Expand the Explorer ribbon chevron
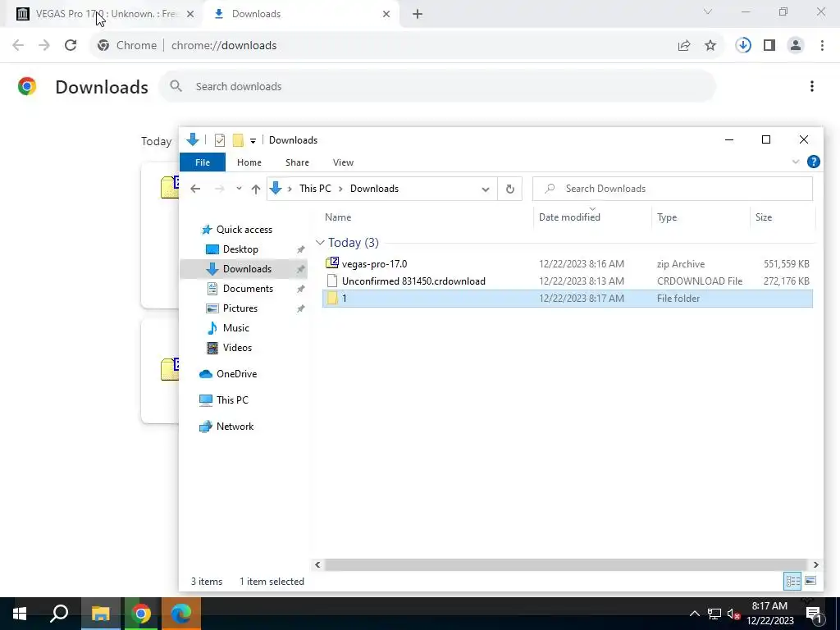The width and height of the screenshot is (840, 630). pyautogui.click(x=796, y=162)
